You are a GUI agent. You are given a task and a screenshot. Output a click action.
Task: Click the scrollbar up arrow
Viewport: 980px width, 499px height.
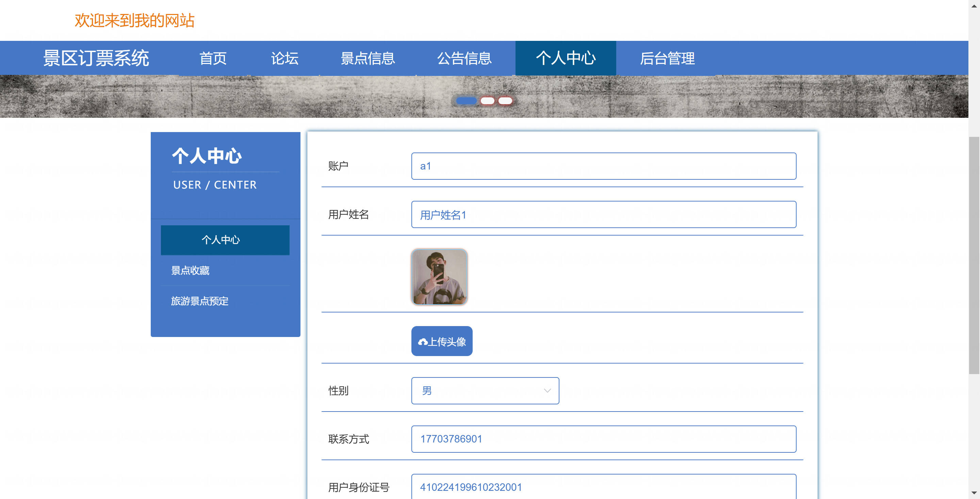tap(974, 5)
